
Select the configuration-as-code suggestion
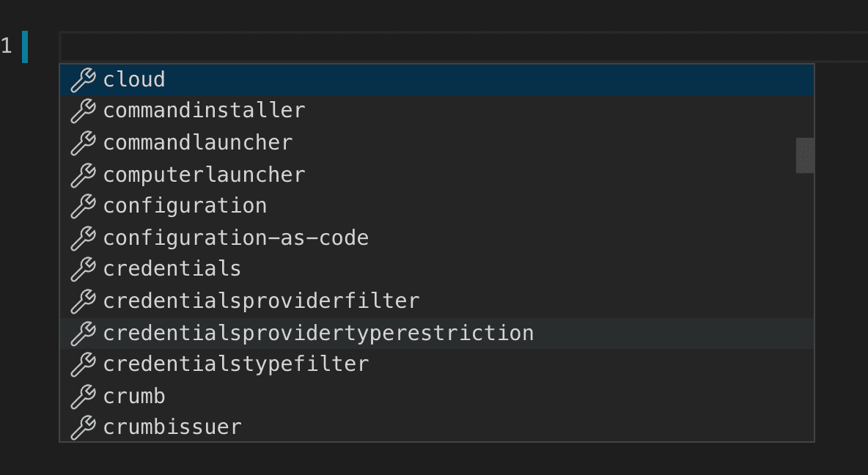[236, 237]
